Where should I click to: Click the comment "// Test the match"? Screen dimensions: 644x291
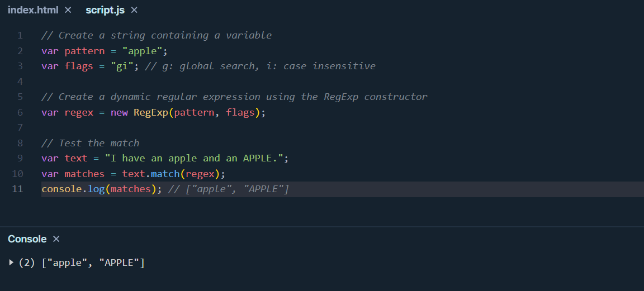point(91,143)
